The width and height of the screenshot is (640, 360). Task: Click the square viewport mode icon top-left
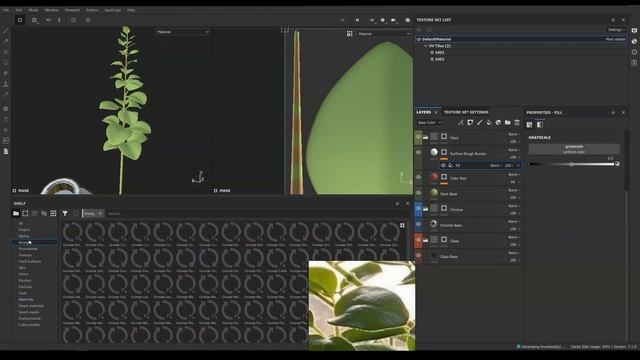click(20, 20)
